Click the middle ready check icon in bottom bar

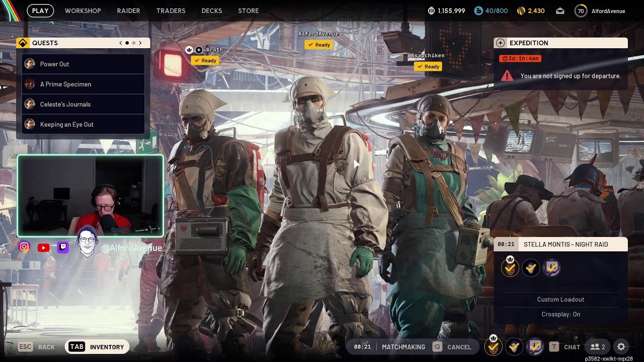point(514,346)
